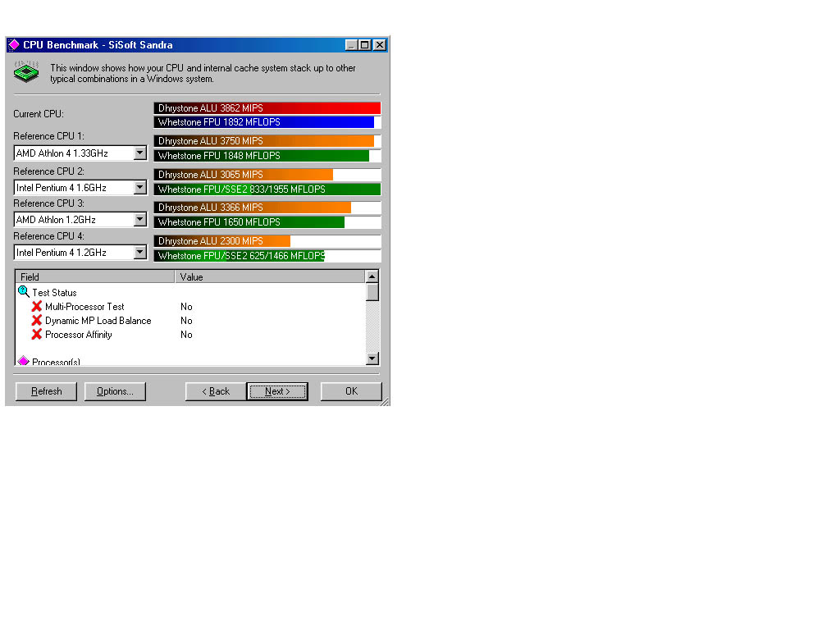This screenshot has width=840, height=630.
Task: Click the list scrollbar up arrow
Action: [x=372, y=276]
